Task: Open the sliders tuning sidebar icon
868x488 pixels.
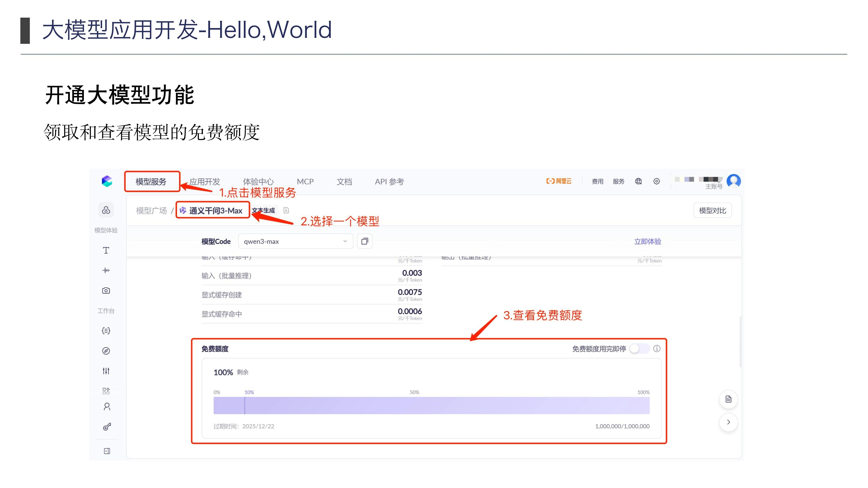Action: [106, 371]
